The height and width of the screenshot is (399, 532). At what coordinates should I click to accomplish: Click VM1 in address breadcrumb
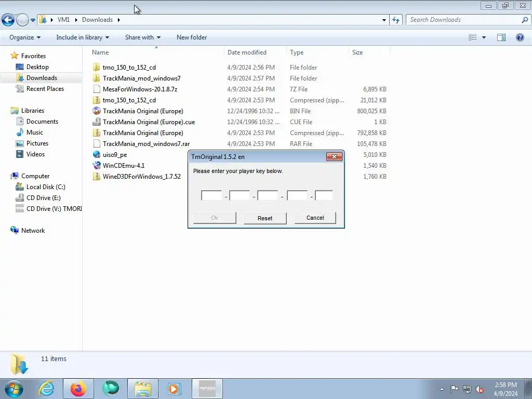[63, 20]
